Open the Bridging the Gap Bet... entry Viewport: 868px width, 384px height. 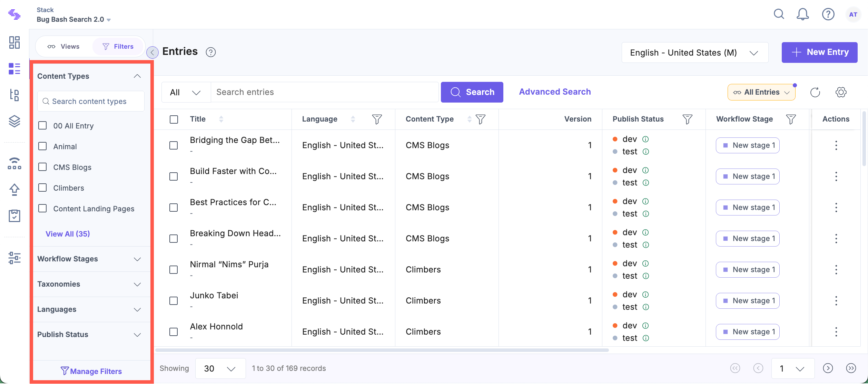point(235,140)
